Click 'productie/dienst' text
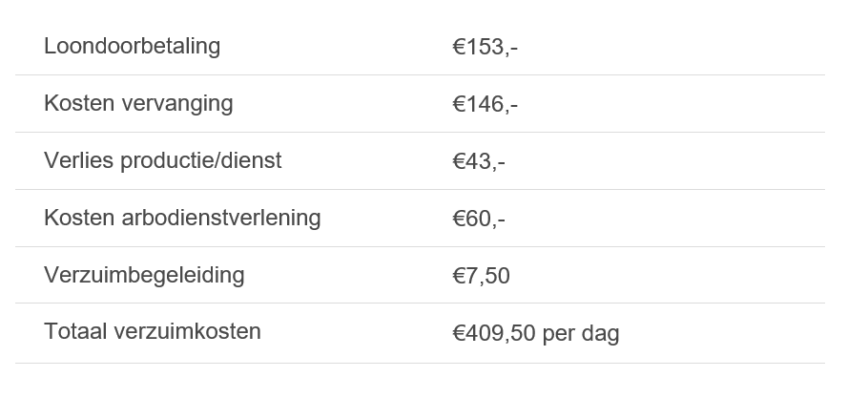Viewport: 868px width, 398px height. tap(201, 161)
